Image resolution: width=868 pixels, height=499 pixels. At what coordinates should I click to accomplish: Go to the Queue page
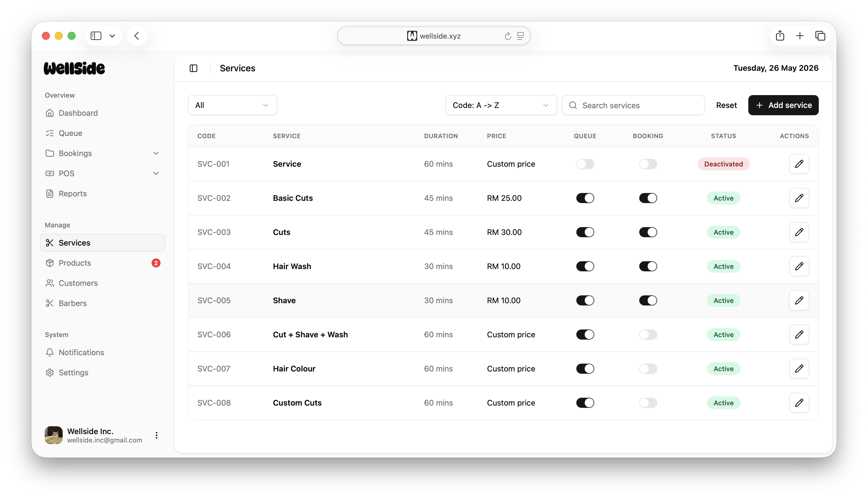pyautogui.click(x=103, y=133)
